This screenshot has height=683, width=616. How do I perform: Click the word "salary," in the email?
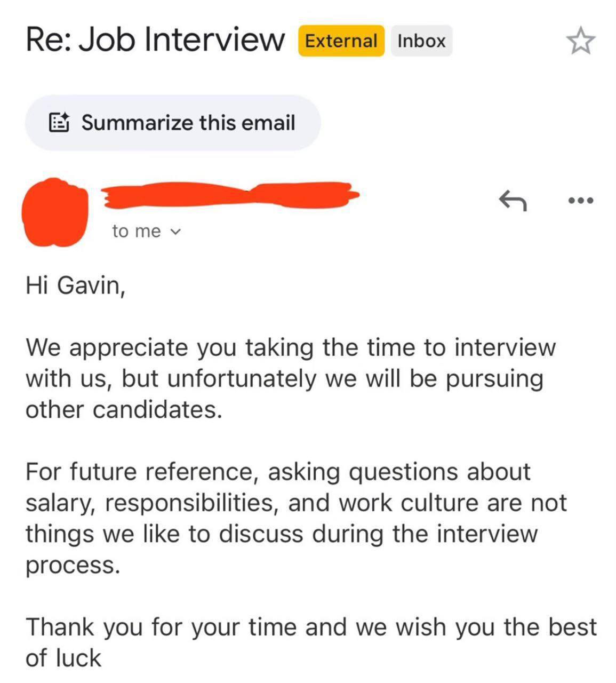click(60, 503)
